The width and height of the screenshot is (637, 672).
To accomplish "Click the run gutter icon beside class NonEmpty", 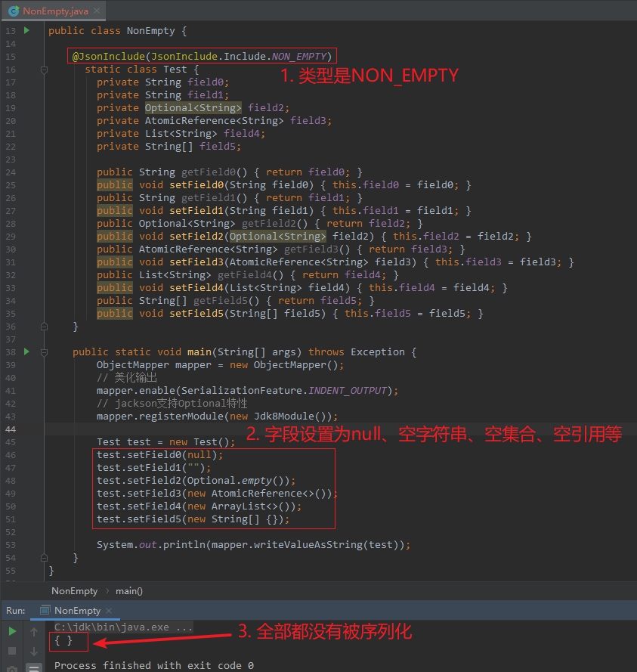I will pos(26,30).
